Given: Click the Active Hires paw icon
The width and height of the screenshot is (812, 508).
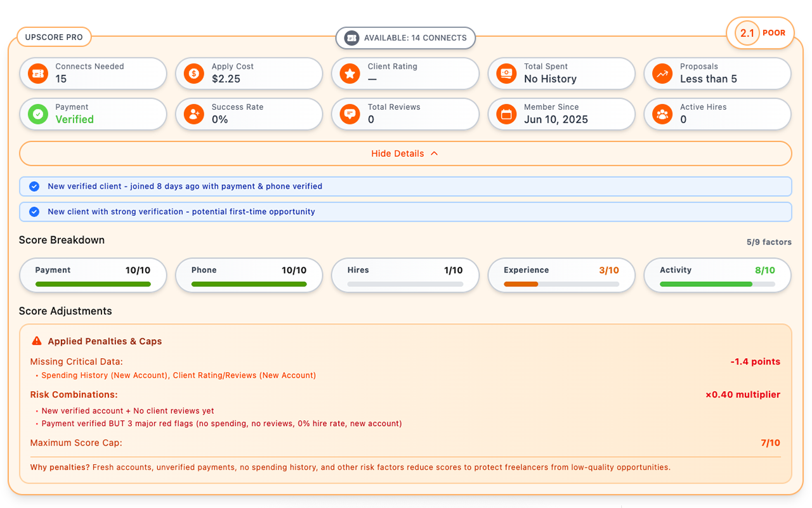Looking at the screenshot, I should [661, 114].
